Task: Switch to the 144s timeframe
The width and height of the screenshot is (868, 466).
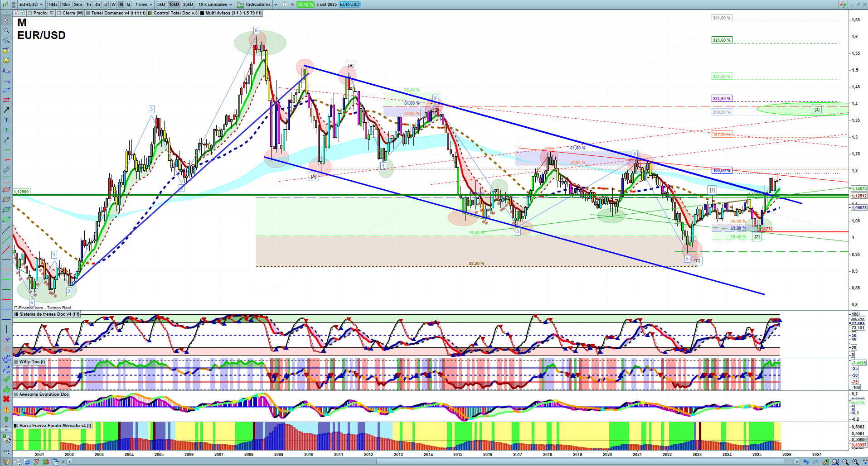Action: 53,5
